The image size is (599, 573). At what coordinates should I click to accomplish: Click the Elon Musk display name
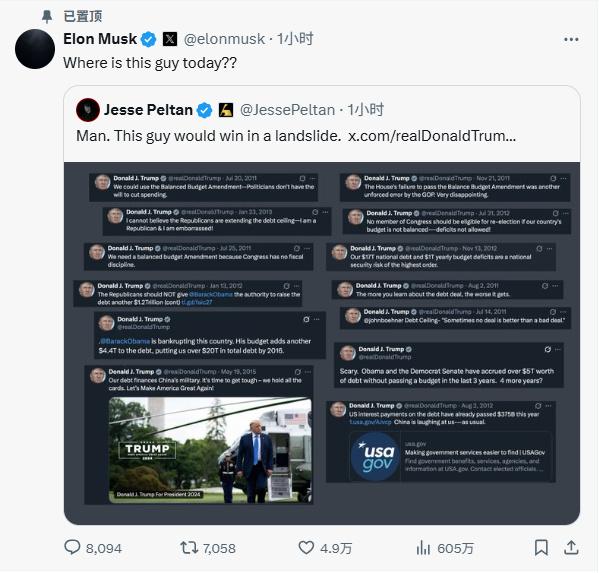click(100, 39)
